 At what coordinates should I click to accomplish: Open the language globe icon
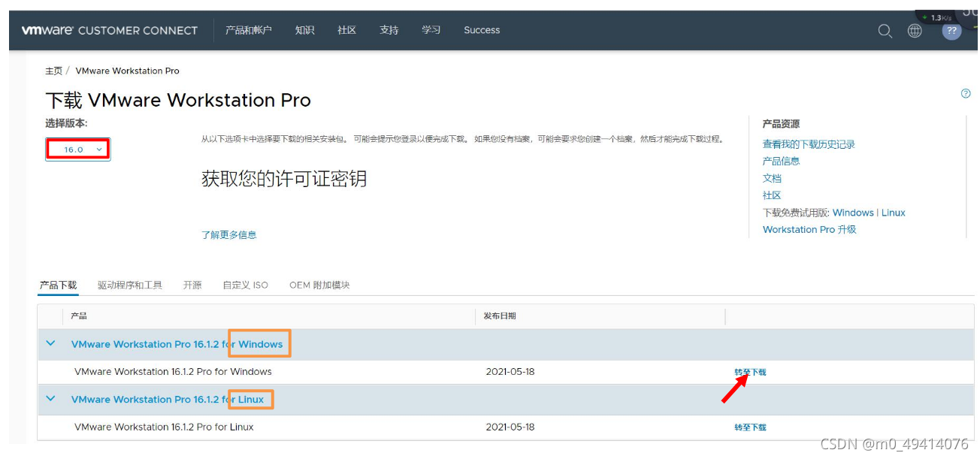pos(915,31)
